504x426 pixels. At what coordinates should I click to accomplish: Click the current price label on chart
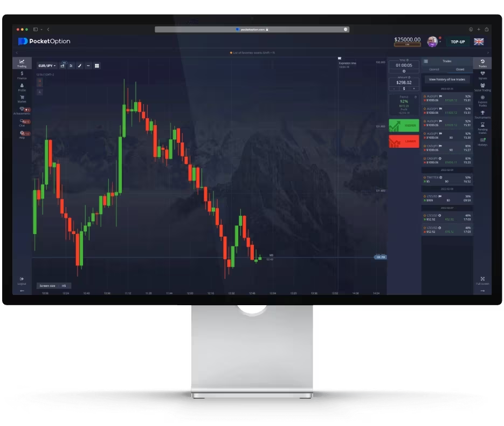coord(380,257)
